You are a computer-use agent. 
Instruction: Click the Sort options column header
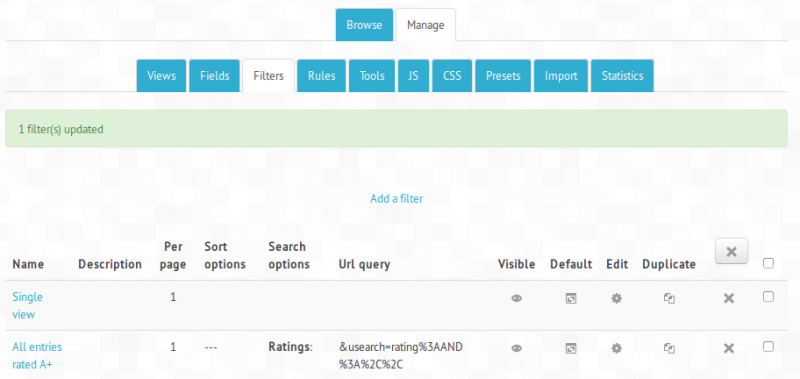tap(225, 256)
